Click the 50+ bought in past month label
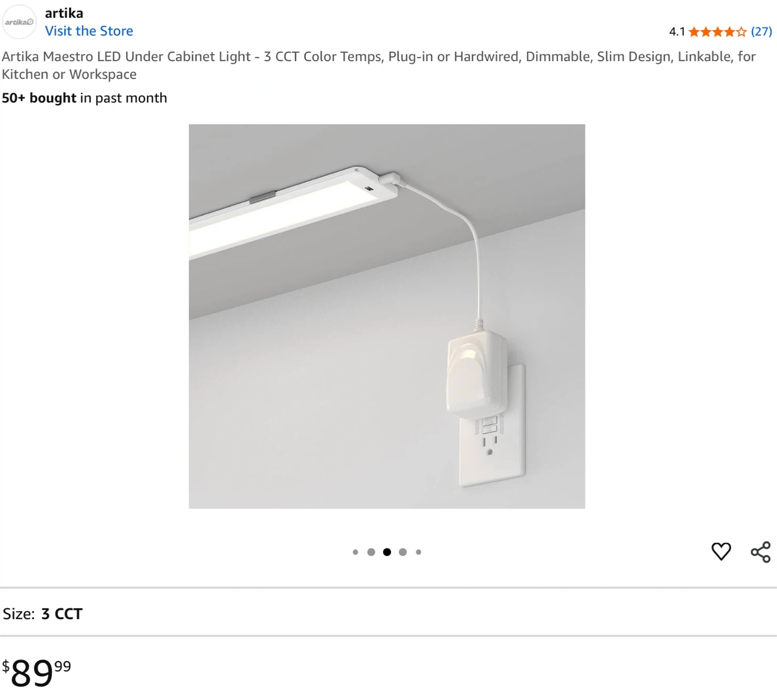This screenshot has width=777, height=700. [x=85, y=98]
